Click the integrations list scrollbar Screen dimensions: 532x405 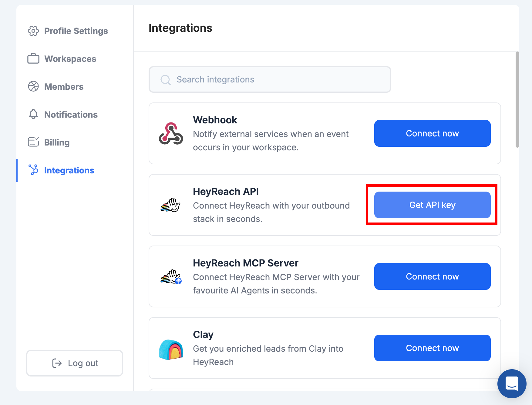517,99
